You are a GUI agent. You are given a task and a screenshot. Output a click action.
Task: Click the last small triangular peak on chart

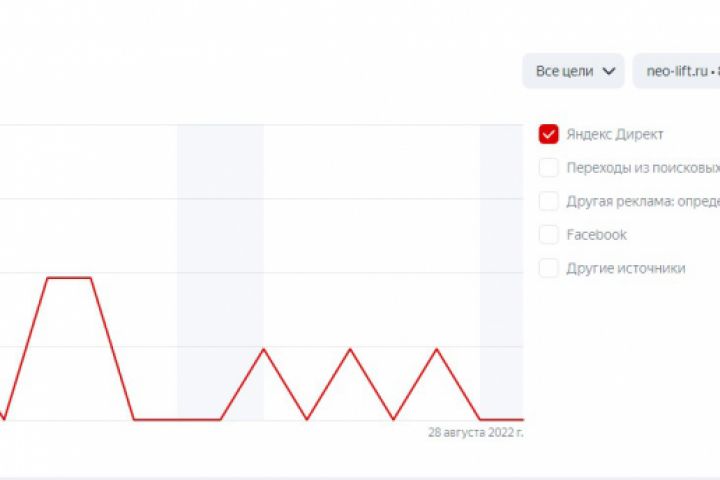coord(436,349)
